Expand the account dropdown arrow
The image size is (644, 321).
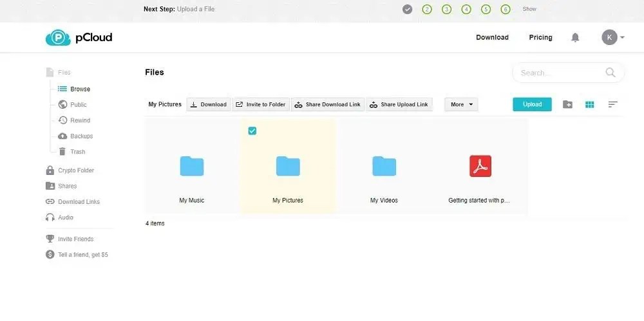[622, 37]
